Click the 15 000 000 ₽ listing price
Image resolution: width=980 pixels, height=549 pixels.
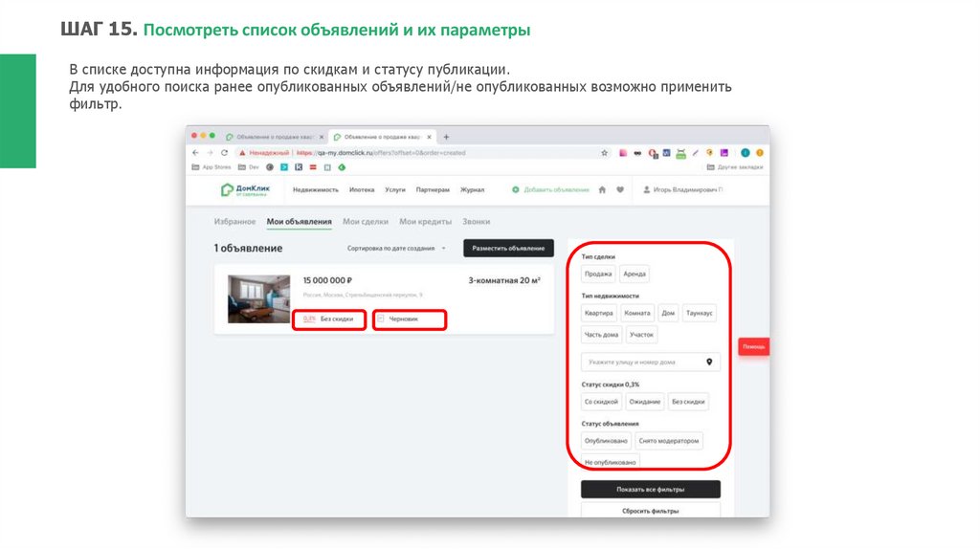pos(327,280)
